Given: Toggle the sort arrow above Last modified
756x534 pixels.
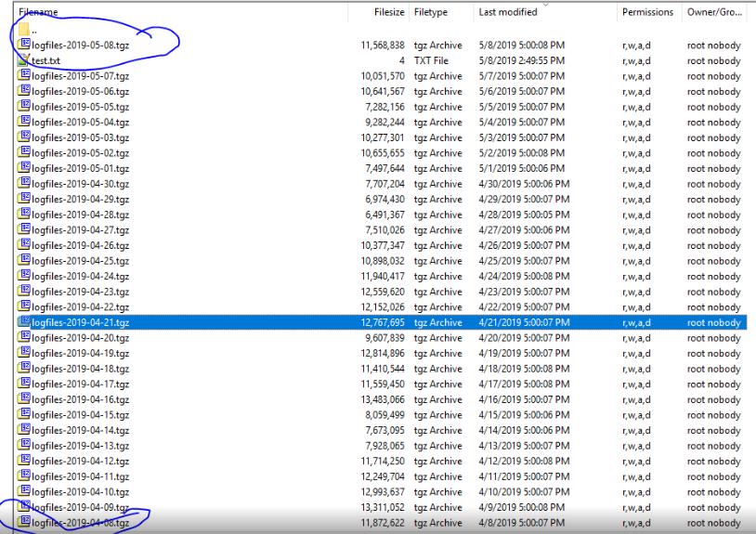Looking at the screenshot, I should coord(546,5).
